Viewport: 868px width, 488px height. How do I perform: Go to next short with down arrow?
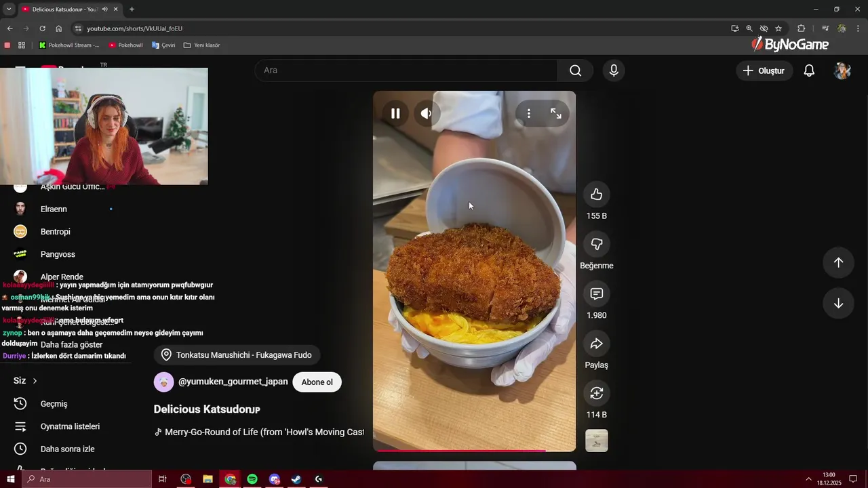point(838,304)
